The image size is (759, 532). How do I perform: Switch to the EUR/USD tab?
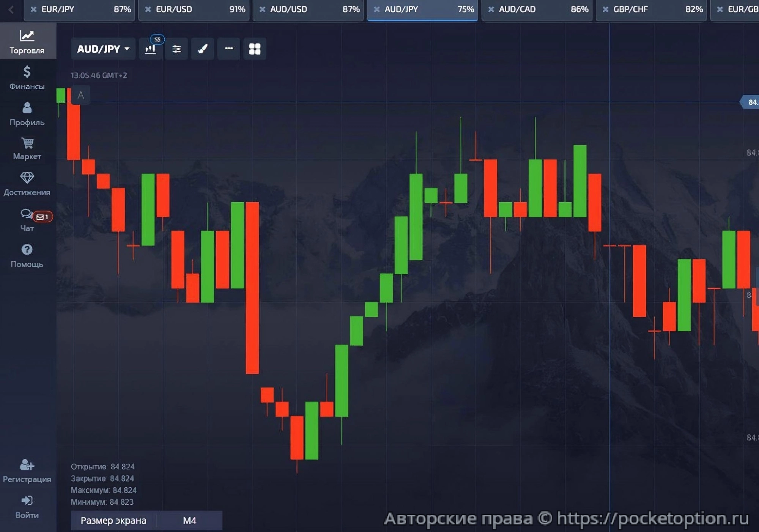point(194,9)
